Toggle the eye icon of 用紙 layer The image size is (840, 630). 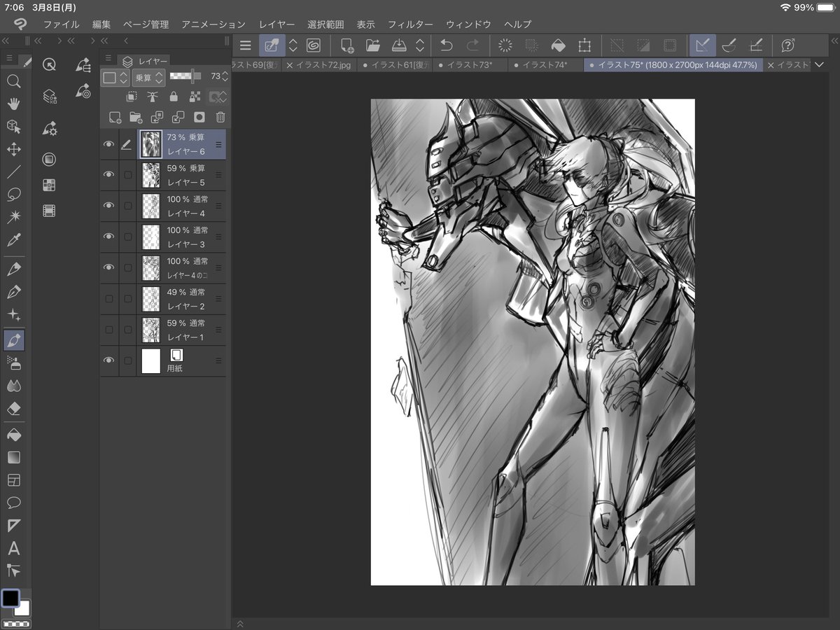coord(108,360)
